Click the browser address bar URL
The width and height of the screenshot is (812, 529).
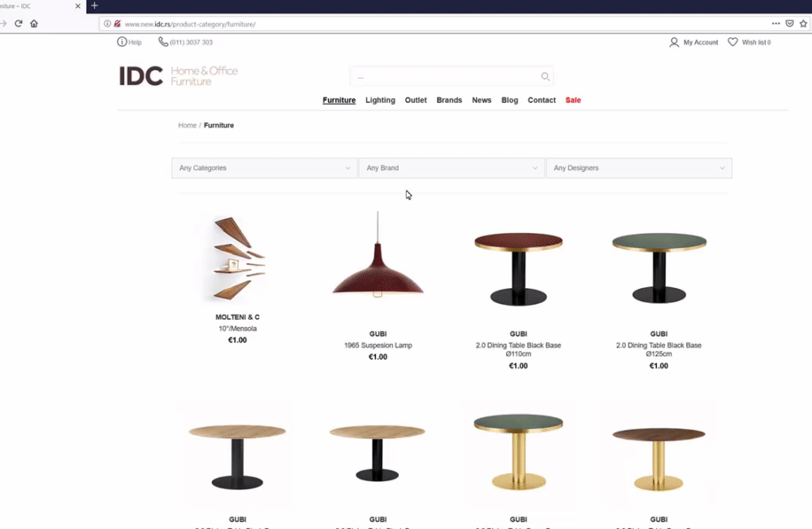[190, 24]
